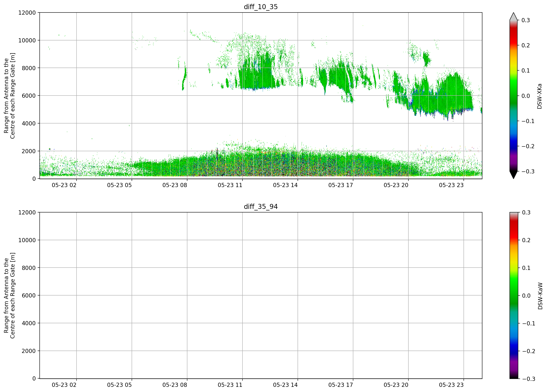Click x-tick 05-23 23 under diff_35_94 plot
Viewport: 547px width, 392px height.
451,385
